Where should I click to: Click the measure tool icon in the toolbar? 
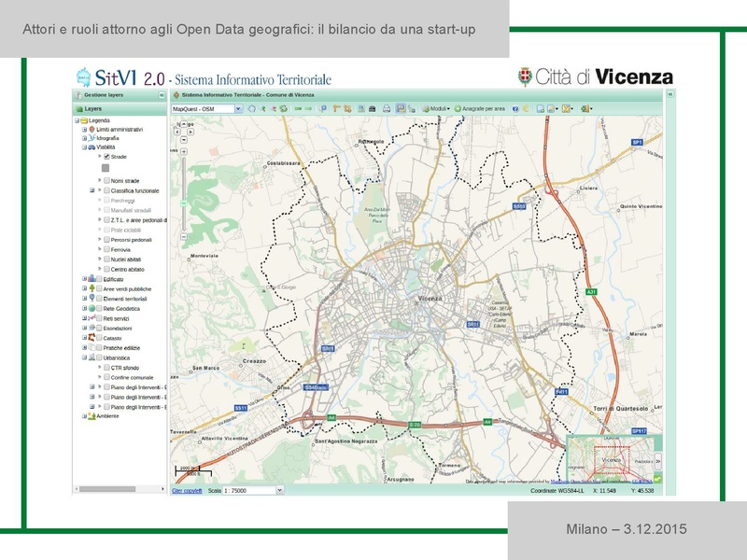pyautogui.click(x=336, y=107)
